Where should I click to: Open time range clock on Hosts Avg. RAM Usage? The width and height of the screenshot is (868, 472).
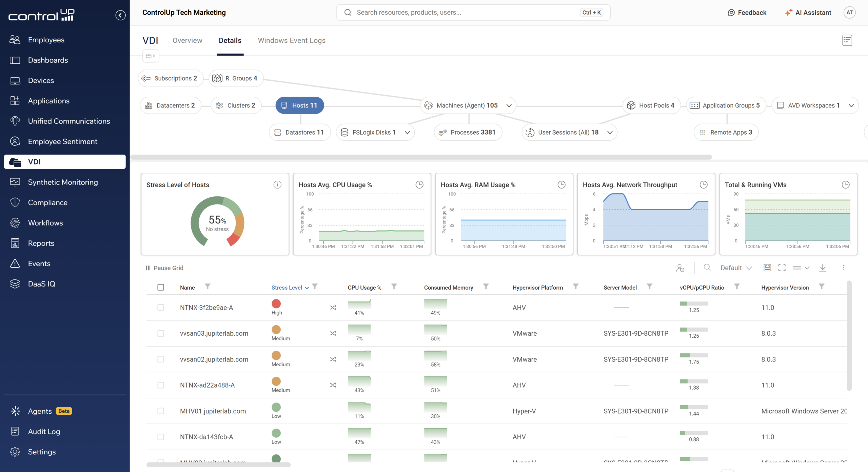[561, 185]
